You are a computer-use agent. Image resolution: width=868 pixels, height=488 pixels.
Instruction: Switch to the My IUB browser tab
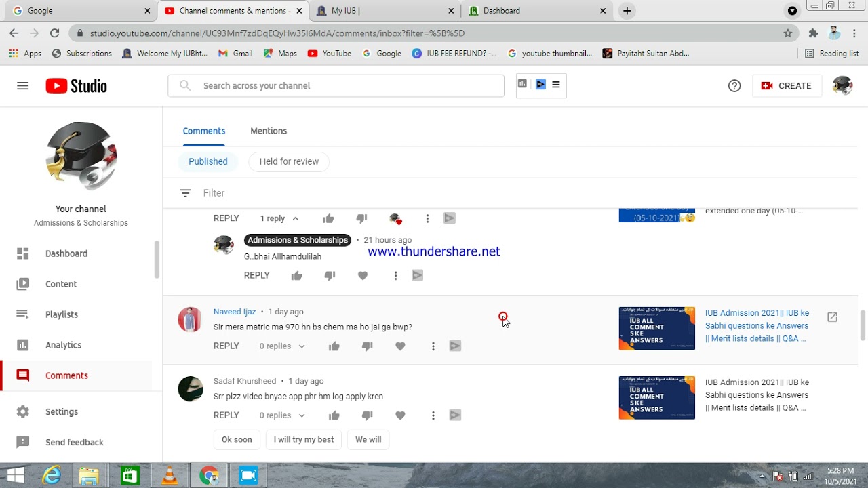[385, 11]
